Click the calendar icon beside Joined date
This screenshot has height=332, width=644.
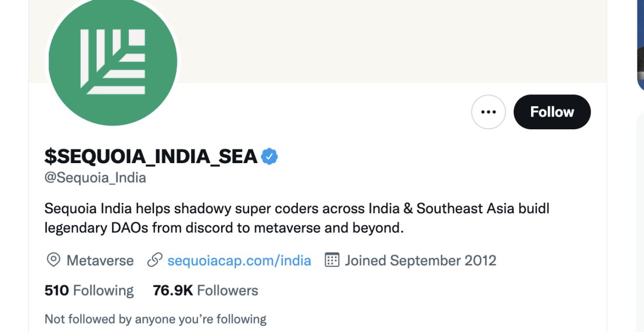coord(332,260)
